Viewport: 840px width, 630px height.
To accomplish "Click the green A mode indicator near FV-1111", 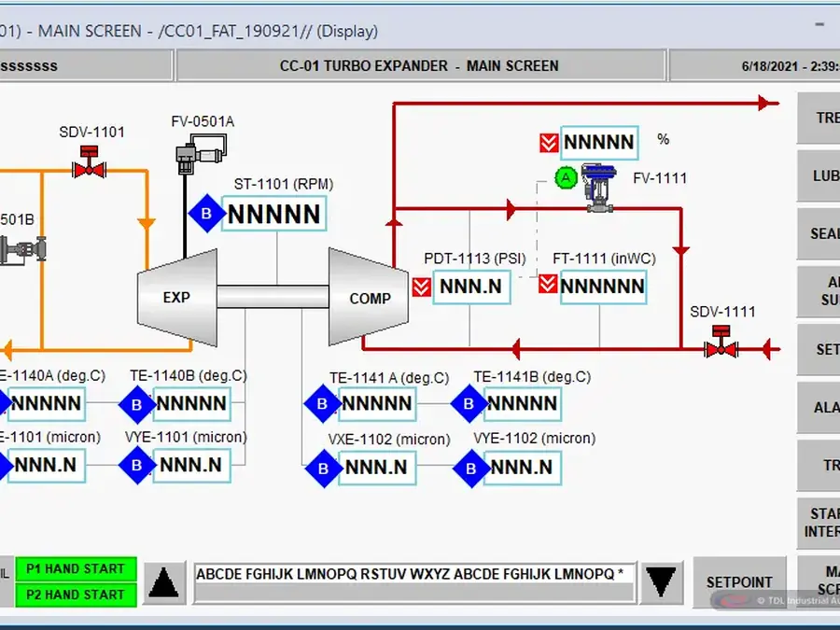I will coord(566,178).
